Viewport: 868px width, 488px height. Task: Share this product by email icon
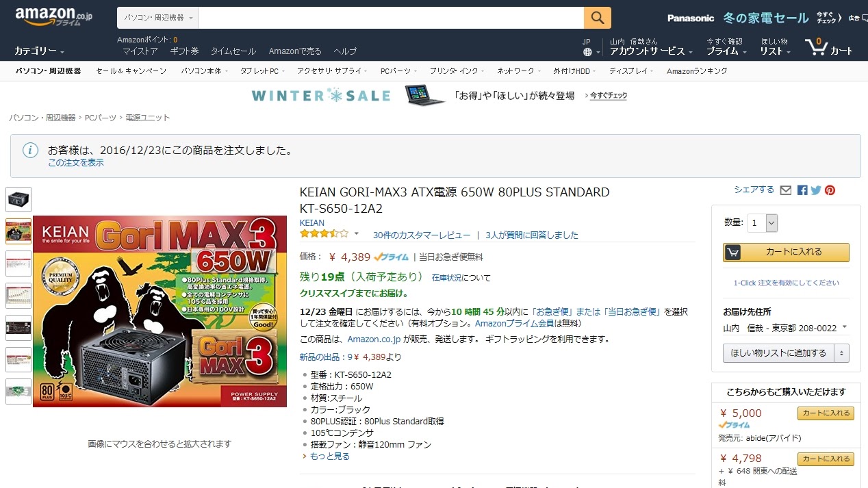click(x=786, y=190)
